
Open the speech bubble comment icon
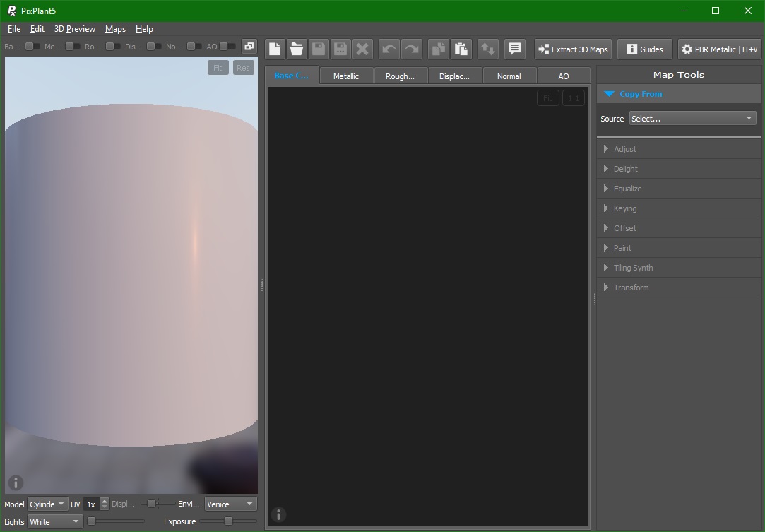[515, 49]
